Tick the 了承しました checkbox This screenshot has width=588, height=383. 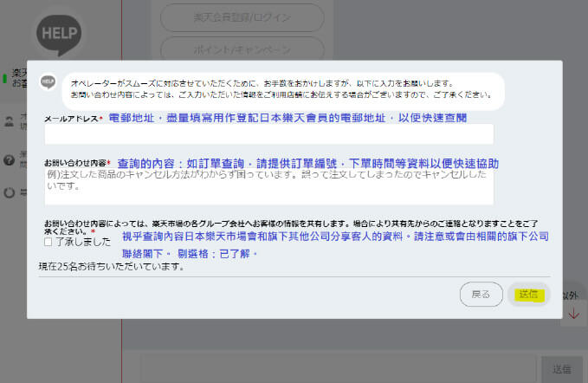coord(48,242)
